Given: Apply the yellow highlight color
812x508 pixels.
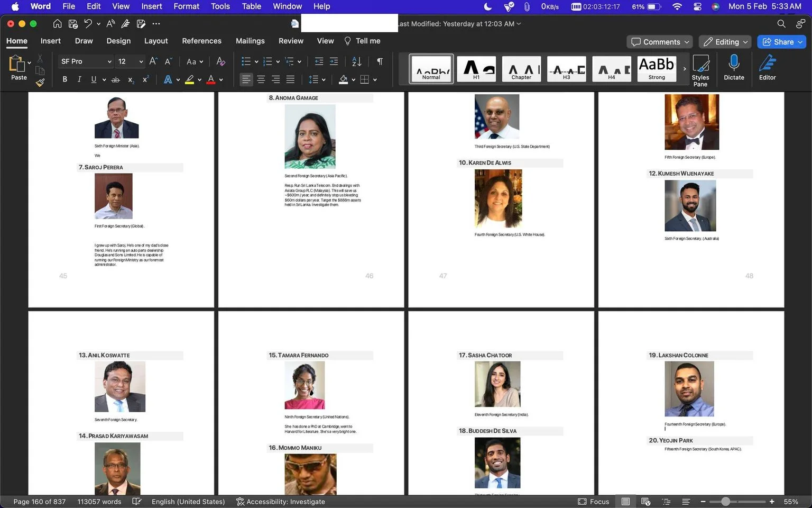Looking at the screenshot, I should [190, 79].
